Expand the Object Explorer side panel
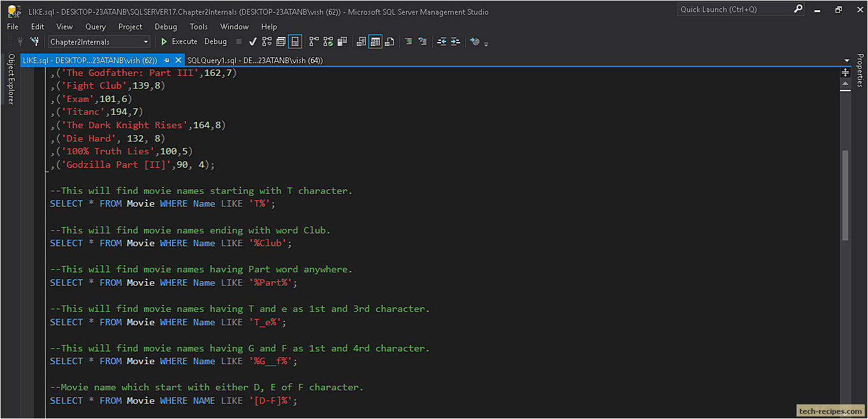The image size is (868, 419). click(x=11, y=79)
